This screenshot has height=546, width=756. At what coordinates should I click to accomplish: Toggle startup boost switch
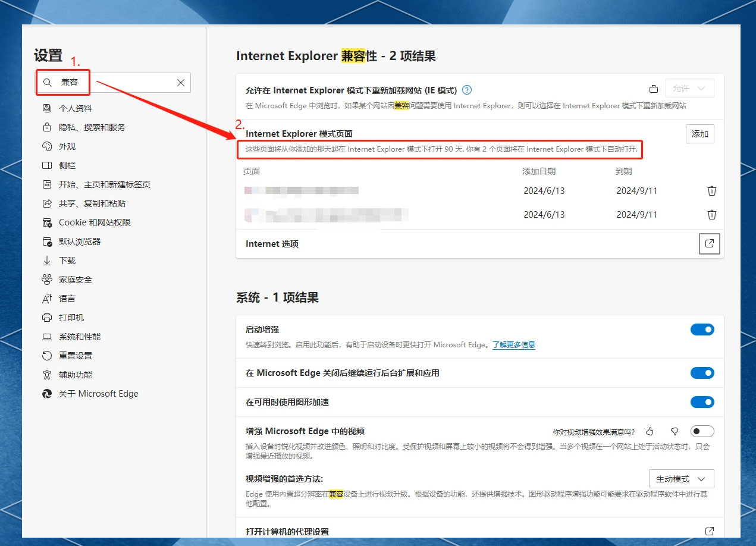[702, 330]
